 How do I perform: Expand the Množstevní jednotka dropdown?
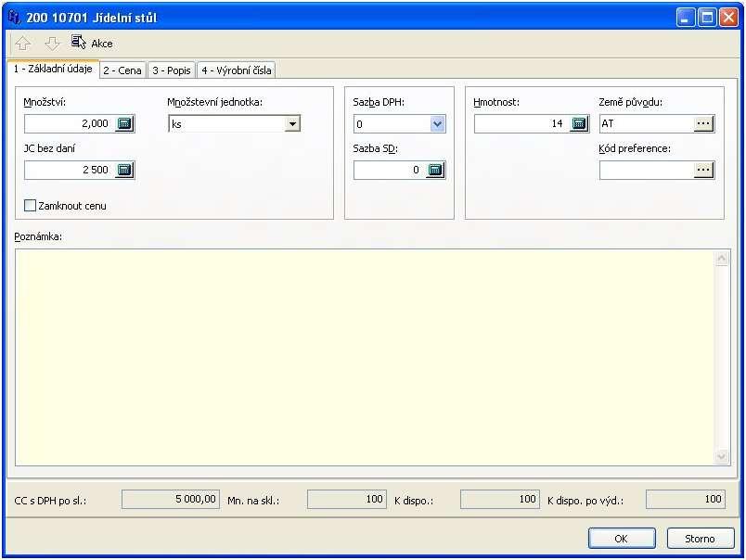(x=292, y=123)
